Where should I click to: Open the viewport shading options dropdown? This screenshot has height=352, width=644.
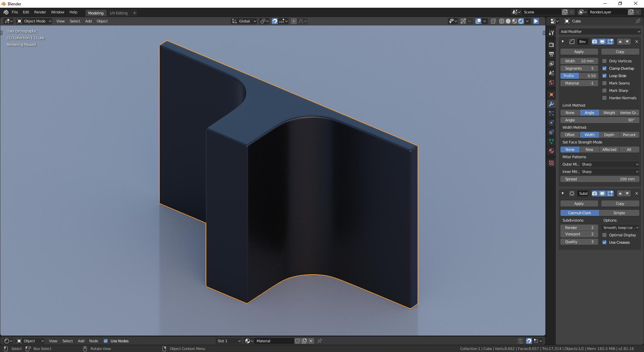pos(528,21)
